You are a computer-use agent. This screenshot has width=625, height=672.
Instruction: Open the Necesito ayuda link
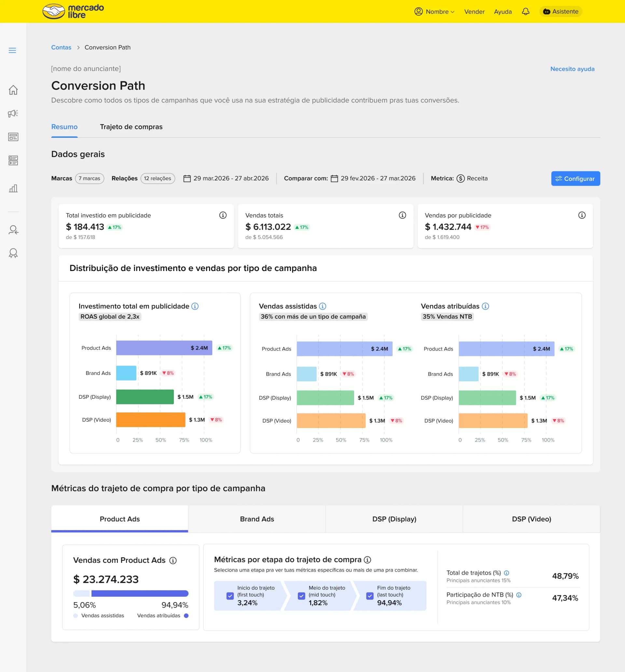click(572, 69)
